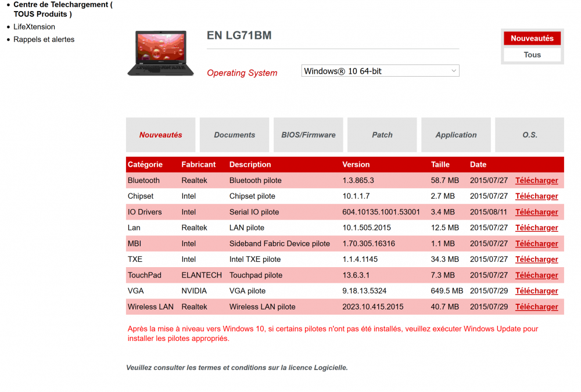Open the LifeXtension sidebar link
The image size is (581, 392).
tap(34, 27)
